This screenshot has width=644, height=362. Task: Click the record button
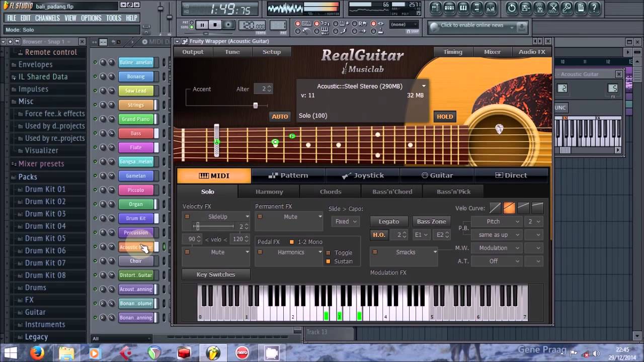click(228, 25)
